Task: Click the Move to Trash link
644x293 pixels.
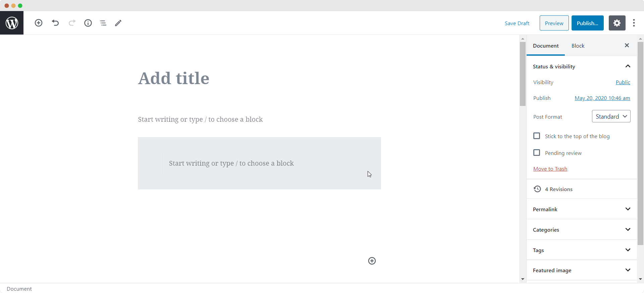Action: [x=550, y=169]
